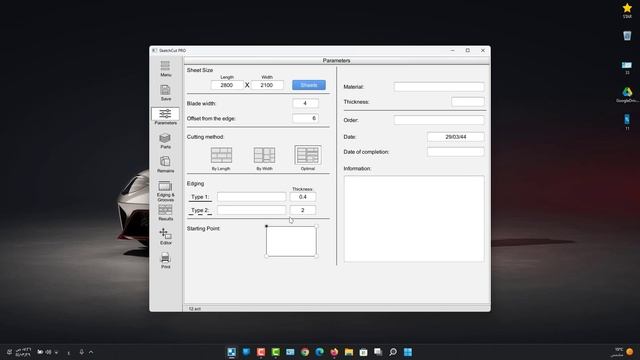
Task: Click the blue Sheets button
Action: pos(309,85)
